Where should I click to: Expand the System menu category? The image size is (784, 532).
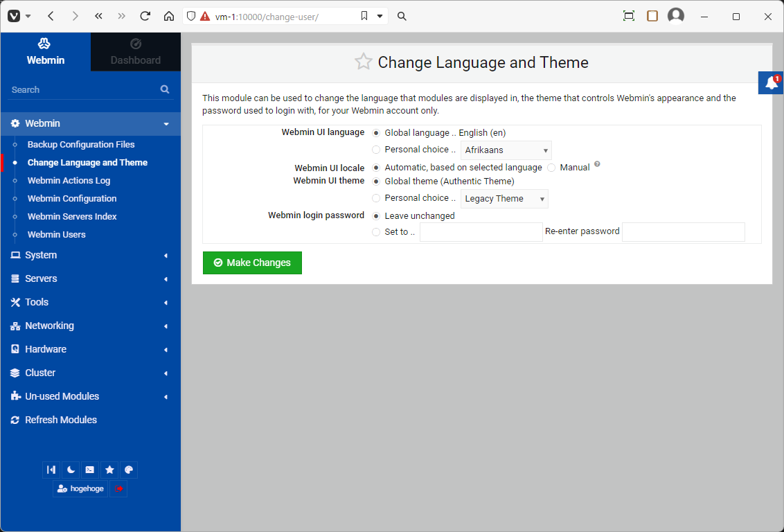pyautogui.click(x=91, y=255)
